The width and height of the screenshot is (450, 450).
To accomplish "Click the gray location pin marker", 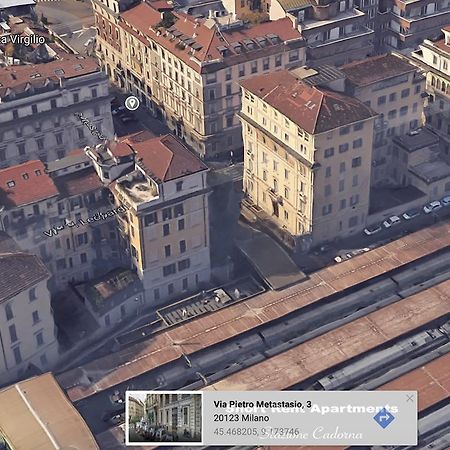I will (132, 103).
